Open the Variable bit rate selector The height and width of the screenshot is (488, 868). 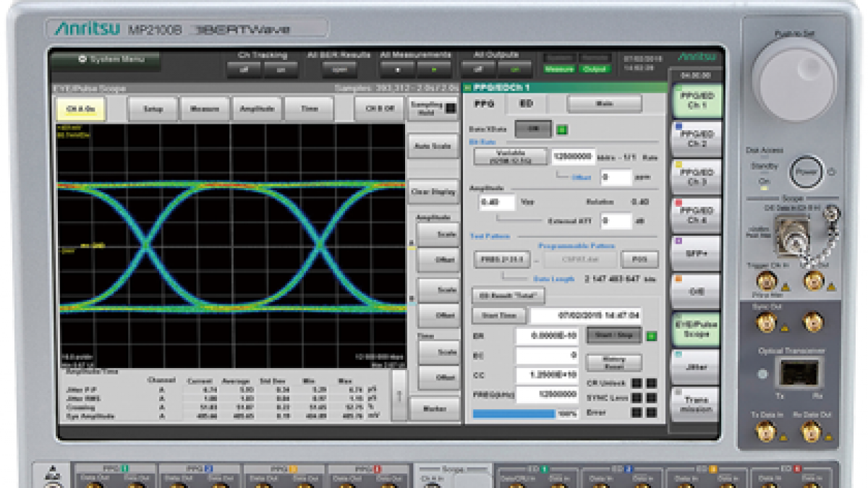511,156
